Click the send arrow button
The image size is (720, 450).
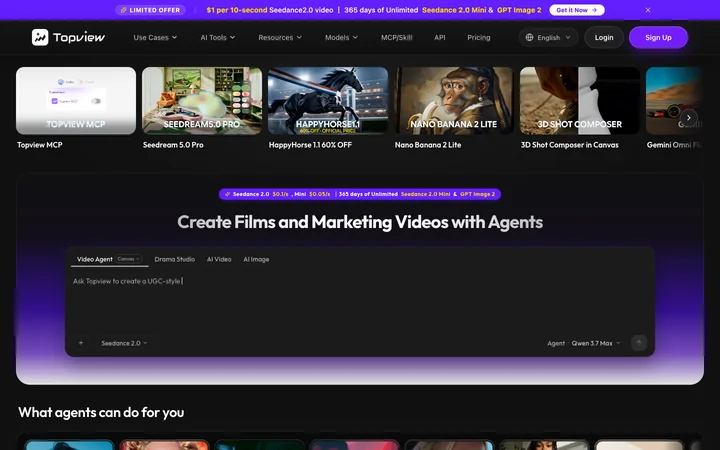click(639, 343)
